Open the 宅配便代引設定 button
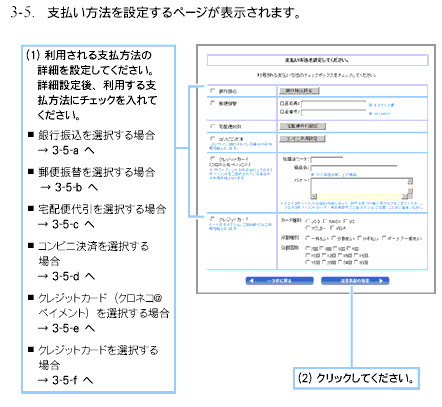Viewport: 442px width, 407px height. pyautogui.click(x=302, y=126)
